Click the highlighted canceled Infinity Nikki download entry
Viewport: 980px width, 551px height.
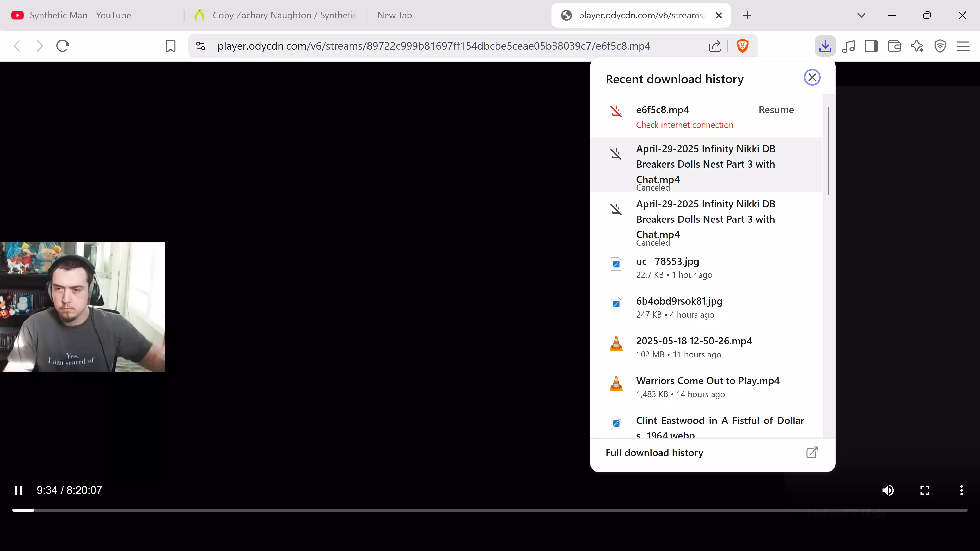point(706,164)
